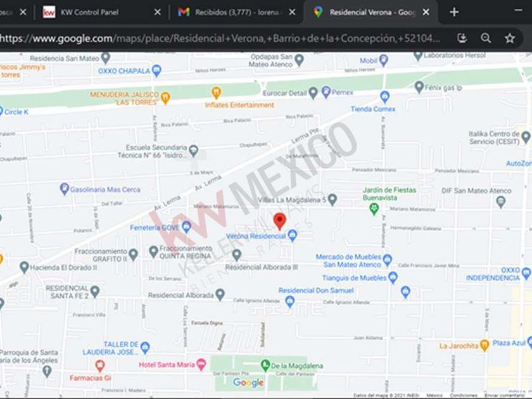This screenshot has width=532, height=399.
Task: Click the Fenix gas lp pin
Action: pyautogui.click(x=419, y=87)
